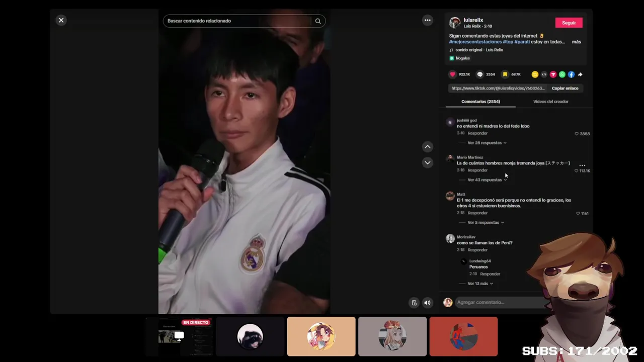The width and height of the screenshot is (644, 362).
Task: Expand the description with 'más'
Action: click(x=576, y=42)
